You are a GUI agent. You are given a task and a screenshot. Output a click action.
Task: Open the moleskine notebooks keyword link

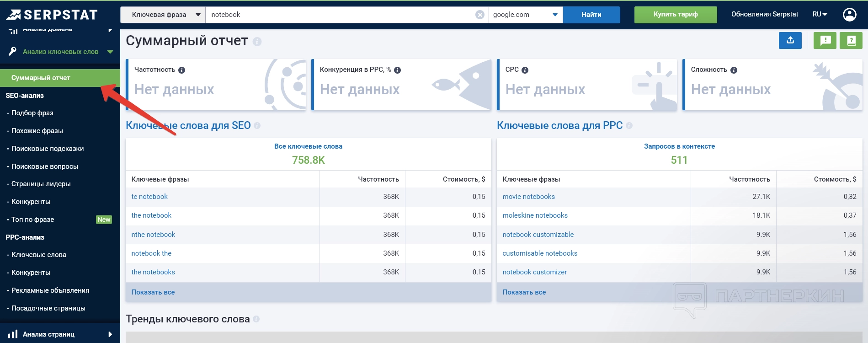(535, 215)
